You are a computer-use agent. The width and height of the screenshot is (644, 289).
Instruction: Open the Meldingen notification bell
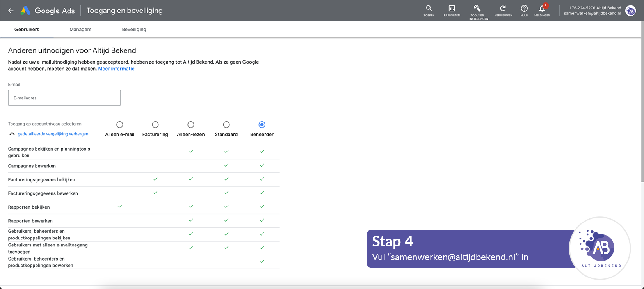[542, 9]
